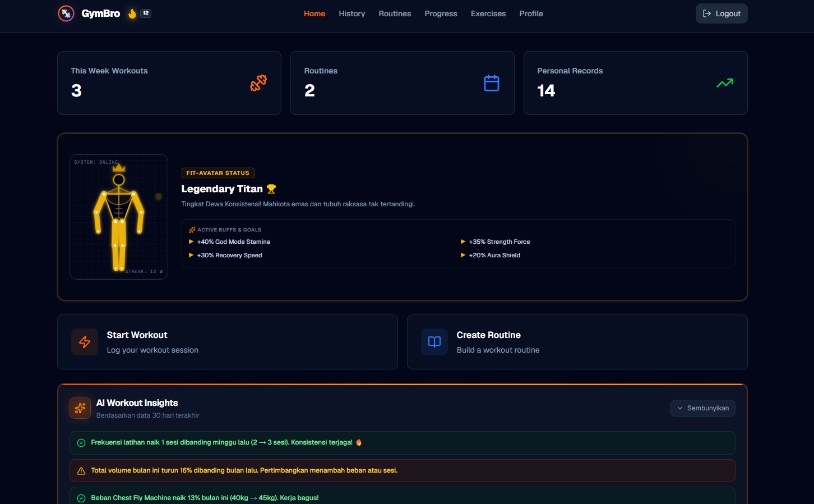
Task: Click the Total volume bulan ini turun insight
Action: tap(403, 471)
